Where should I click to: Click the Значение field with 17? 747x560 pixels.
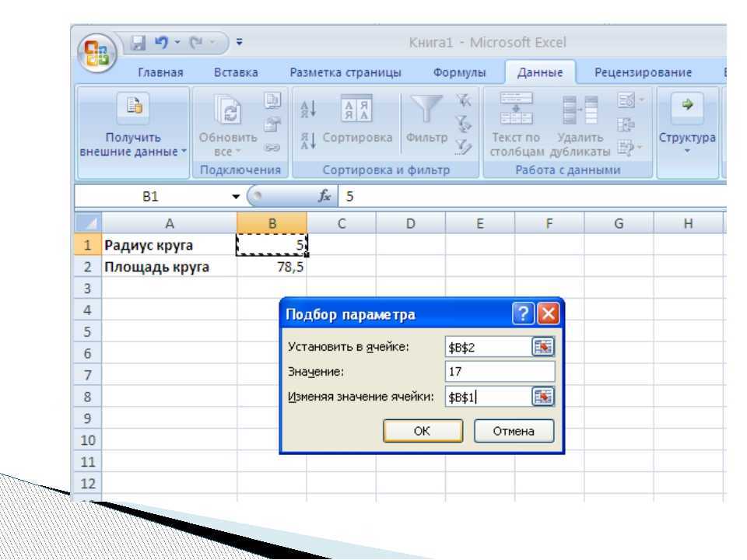tap(500, 372)
